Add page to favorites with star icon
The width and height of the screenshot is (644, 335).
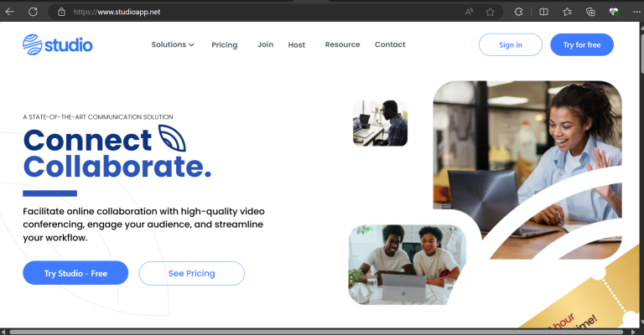[490, 12]
